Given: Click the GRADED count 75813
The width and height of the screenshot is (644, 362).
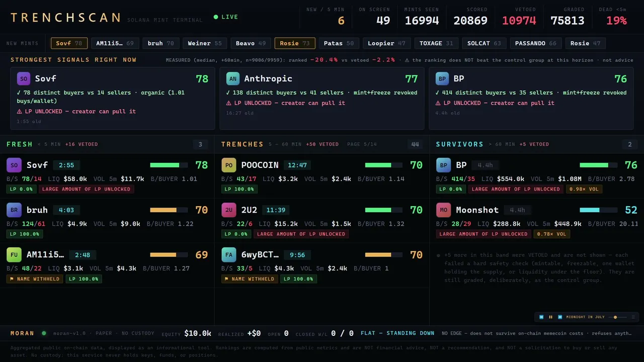Looking at the screenshot, I should pyautogui.click(x=568, y=21).
